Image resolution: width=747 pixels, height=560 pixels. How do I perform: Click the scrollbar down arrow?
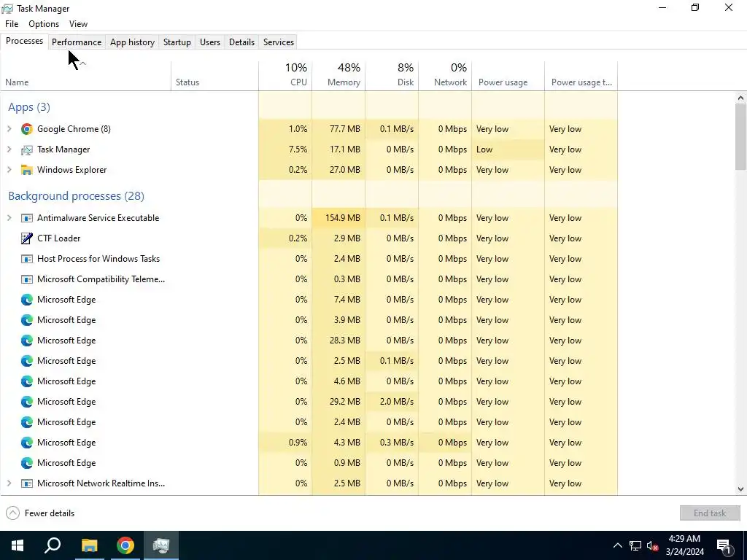point(740,489)
